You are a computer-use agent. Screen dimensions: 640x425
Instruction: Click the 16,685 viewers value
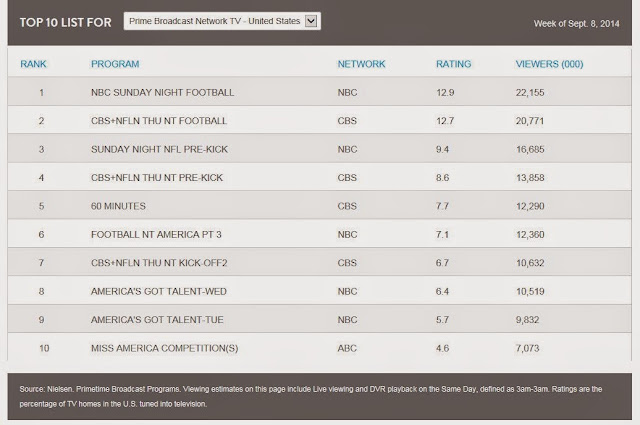click(530, 149)
